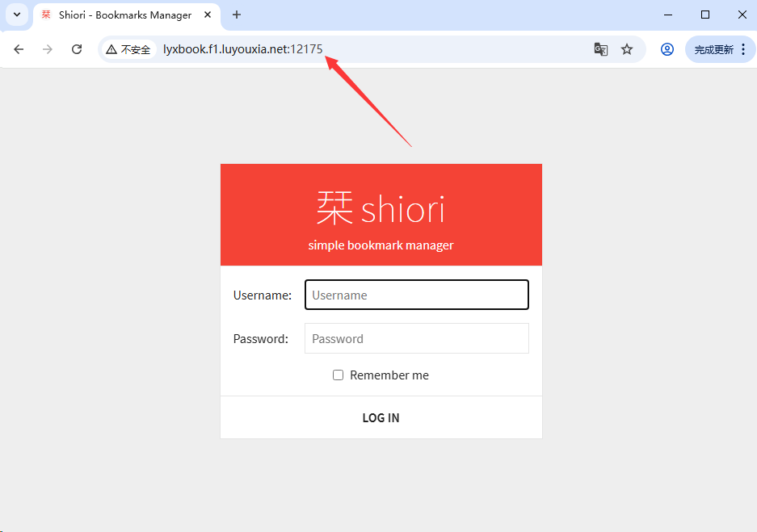Open Chrome three-dot menu
Screen dimensions: 757x532
(743, 49)
